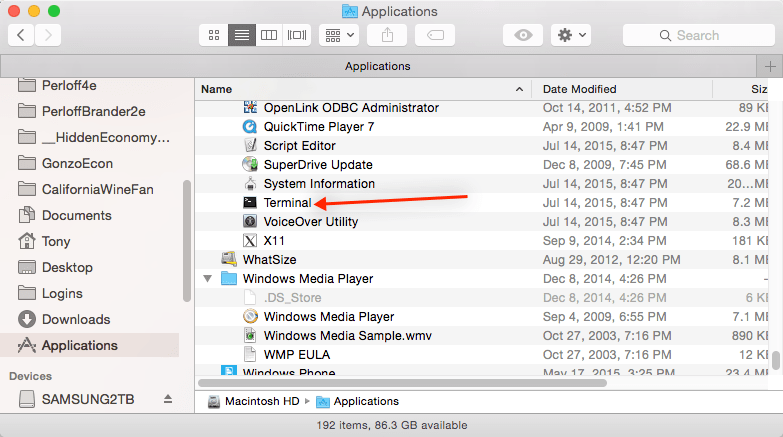
Task: Switch to list view
Action: tap(242, 35)
